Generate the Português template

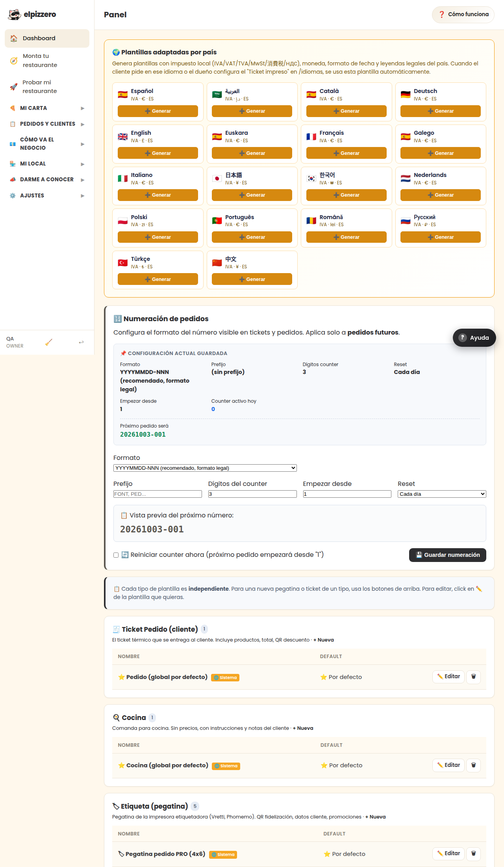pyautogui.click(x=252, y=237)
